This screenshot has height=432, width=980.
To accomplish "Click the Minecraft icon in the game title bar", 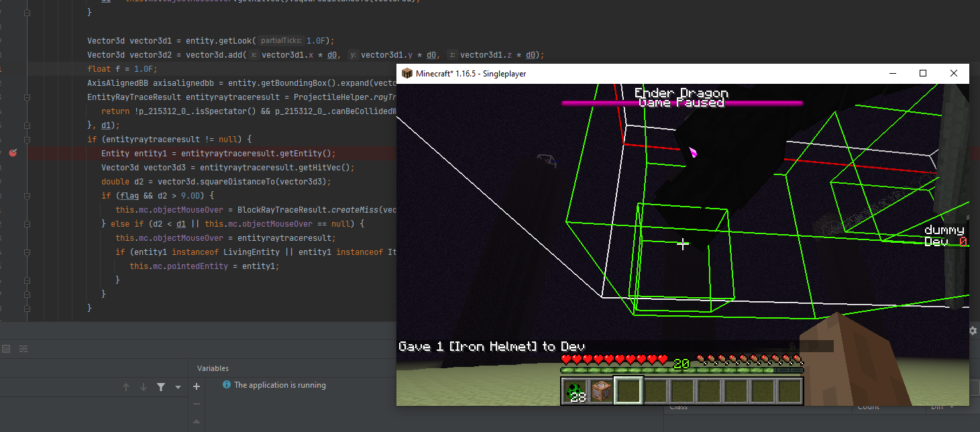I will pyautogui.click(x=407, y=73).
